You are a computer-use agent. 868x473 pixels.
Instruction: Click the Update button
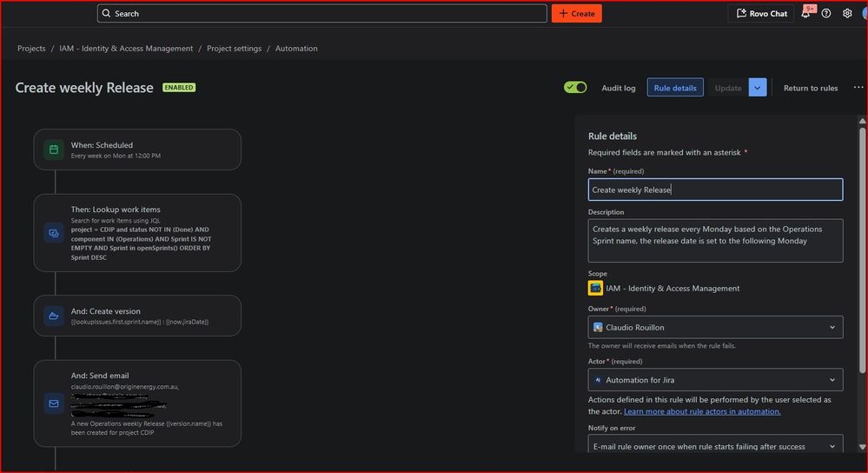(x=728, y=88)
